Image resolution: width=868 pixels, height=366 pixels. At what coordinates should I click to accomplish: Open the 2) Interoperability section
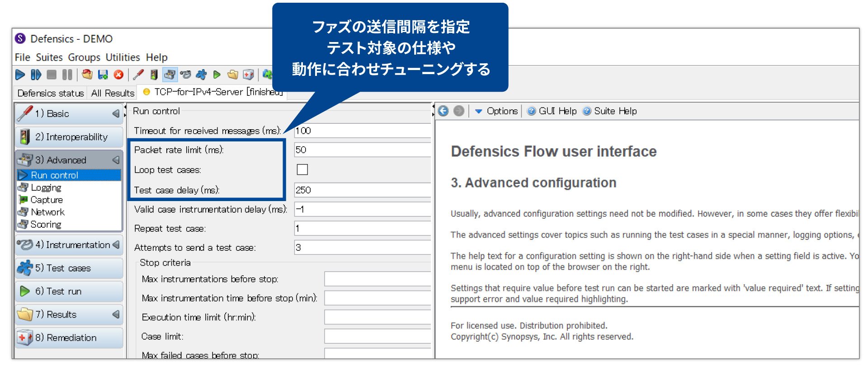pyautogui.click(x=69, y=137)
